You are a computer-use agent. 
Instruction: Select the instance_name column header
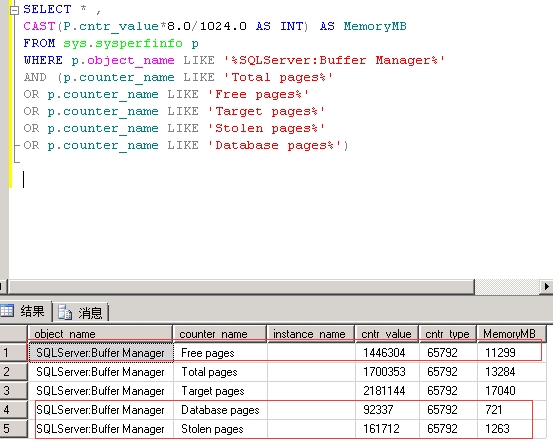click(x=311, y=334)
